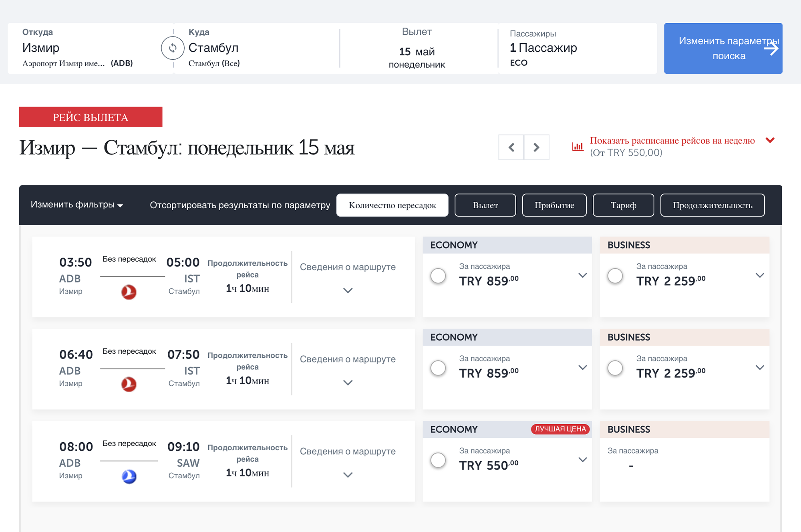Expand weekly schedule red chevron

pos(770,140)
